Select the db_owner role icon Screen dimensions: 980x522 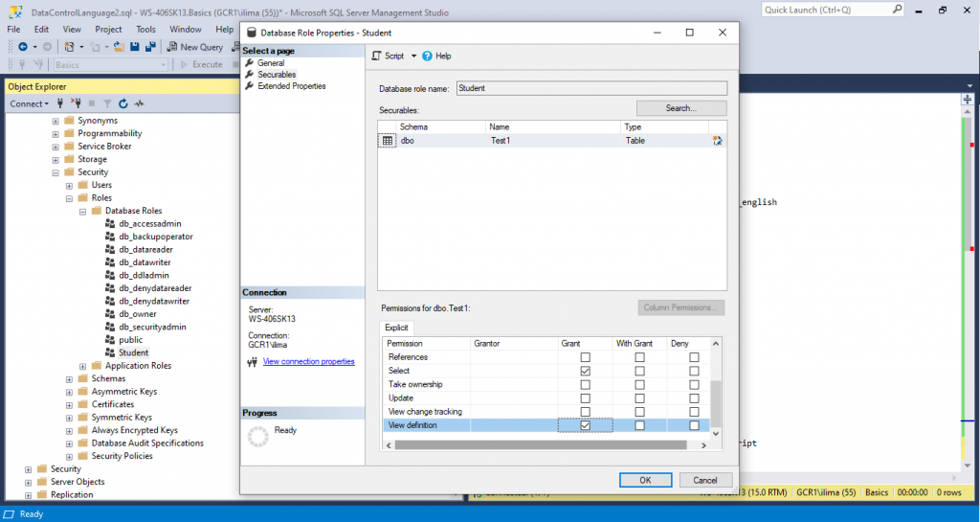110,314
